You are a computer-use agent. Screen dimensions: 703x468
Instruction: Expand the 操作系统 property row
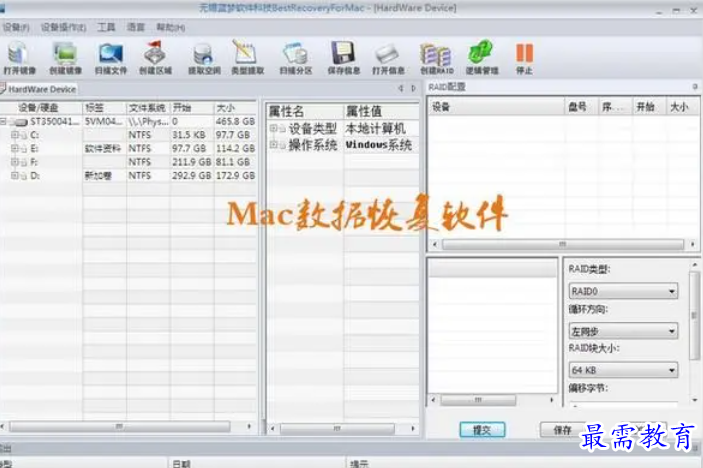[273, 144]
